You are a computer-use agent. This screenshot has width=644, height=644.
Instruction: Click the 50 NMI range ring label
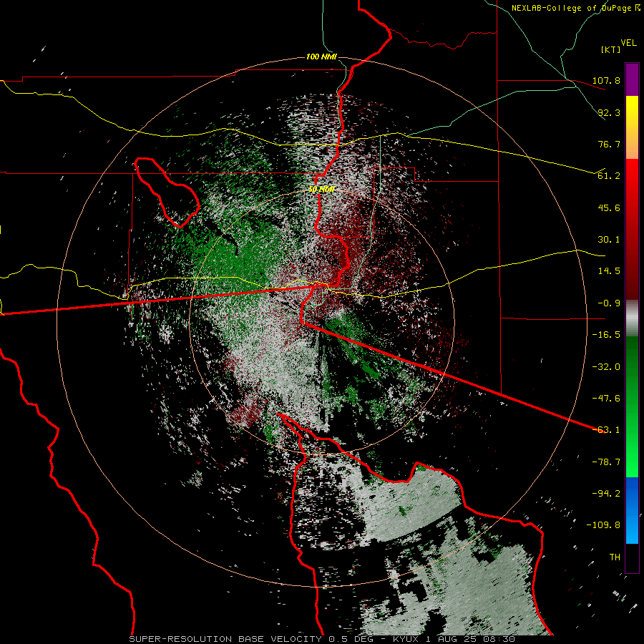(321, 189)
